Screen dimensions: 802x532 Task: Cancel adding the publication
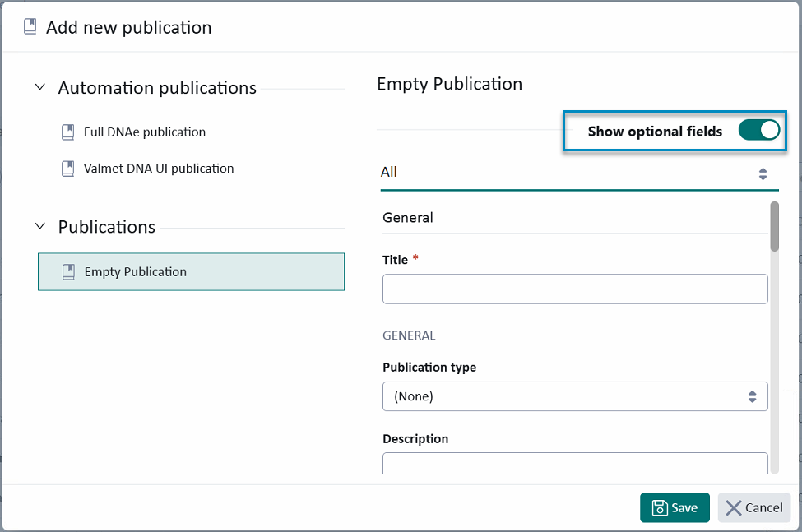753,507
